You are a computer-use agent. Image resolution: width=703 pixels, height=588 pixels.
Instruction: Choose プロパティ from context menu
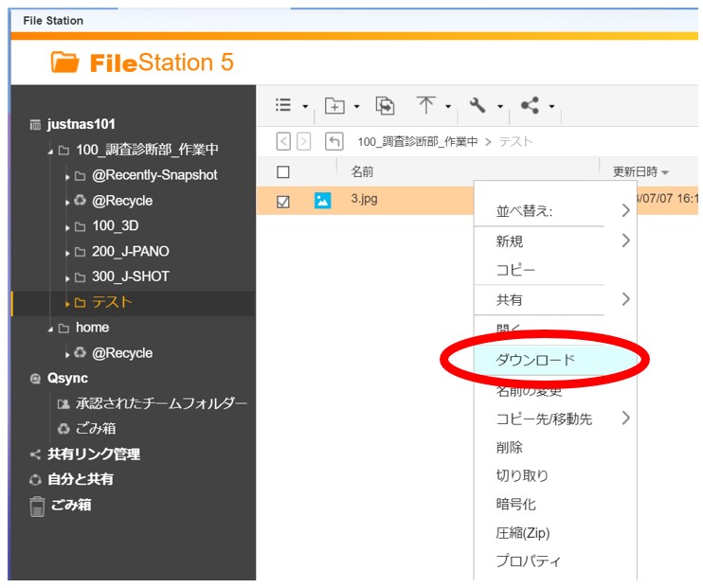(x=555, y=561)
